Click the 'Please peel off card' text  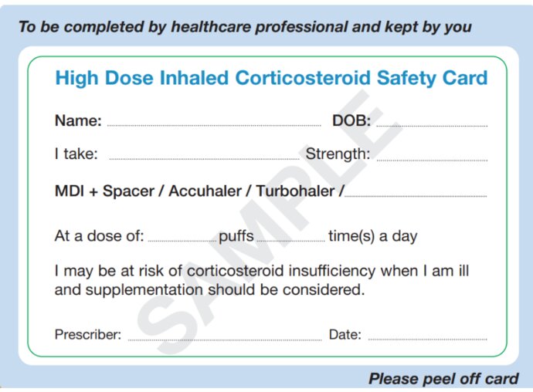[x=443, y=378]
